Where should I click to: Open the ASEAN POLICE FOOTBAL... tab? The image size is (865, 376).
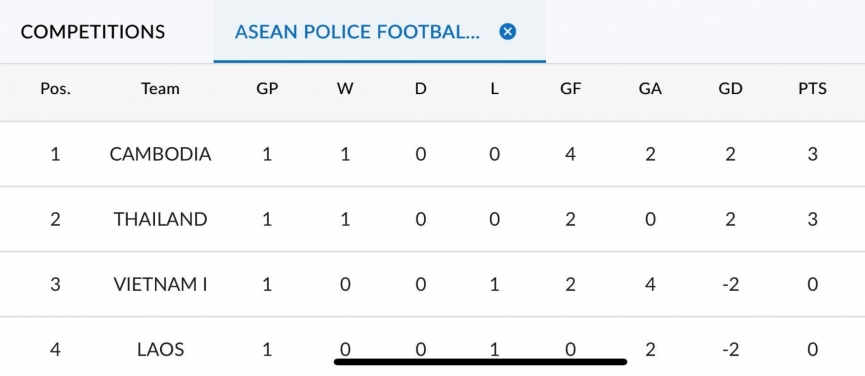coord(357,31)
